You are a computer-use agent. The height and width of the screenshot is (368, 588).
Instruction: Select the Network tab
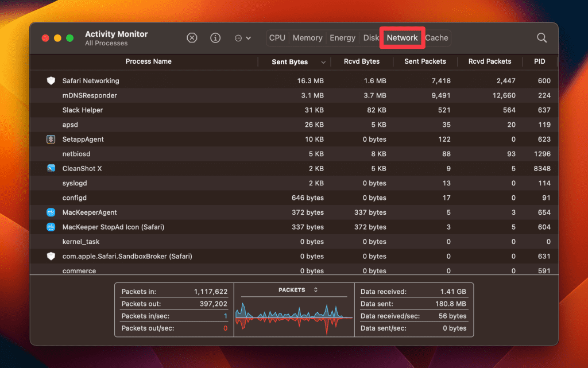click(402, 38)
